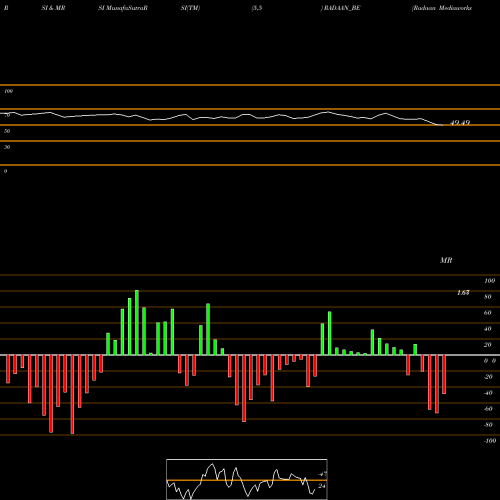Click the 'SI MunafaSutraR' header label
500x500 pixels.
click(x=123, y=8)
